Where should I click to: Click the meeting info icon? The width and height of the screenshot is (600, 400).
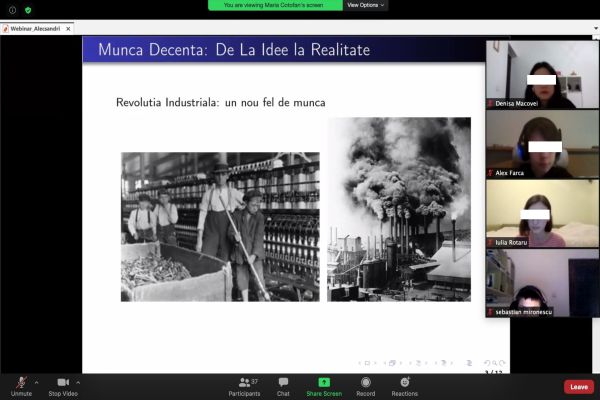[x=12, y=10]
